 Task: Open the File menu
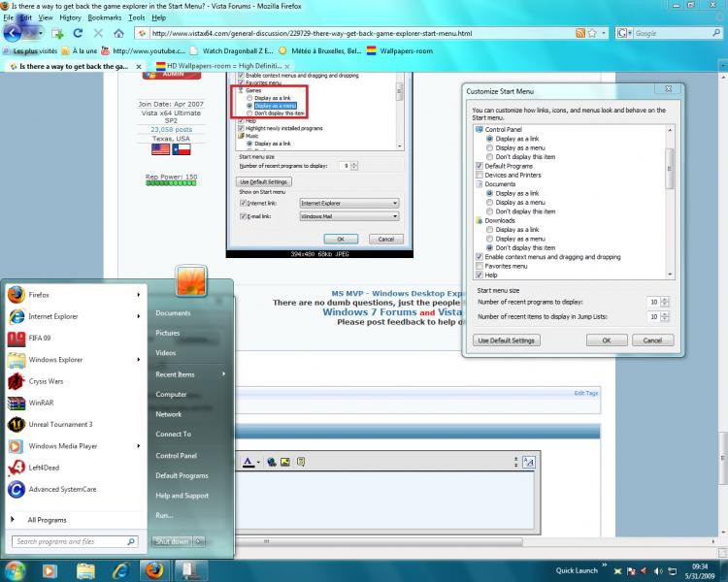pos(9,17)
